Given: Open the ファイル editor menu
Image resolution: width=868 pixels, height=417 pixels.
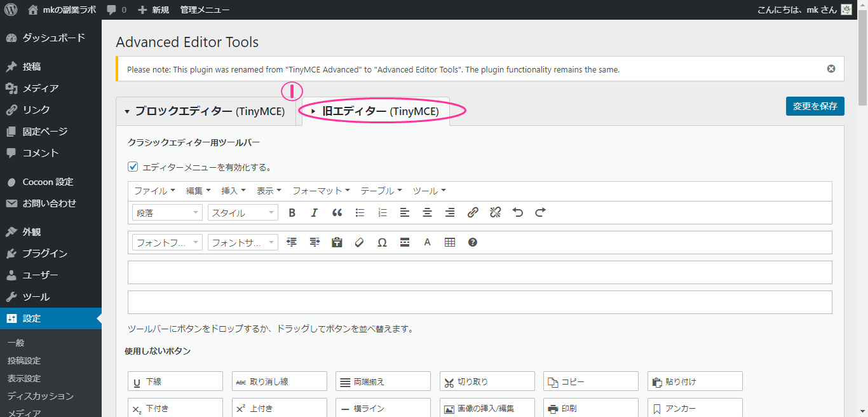Looking at the screenshot, I should (154, 191).
